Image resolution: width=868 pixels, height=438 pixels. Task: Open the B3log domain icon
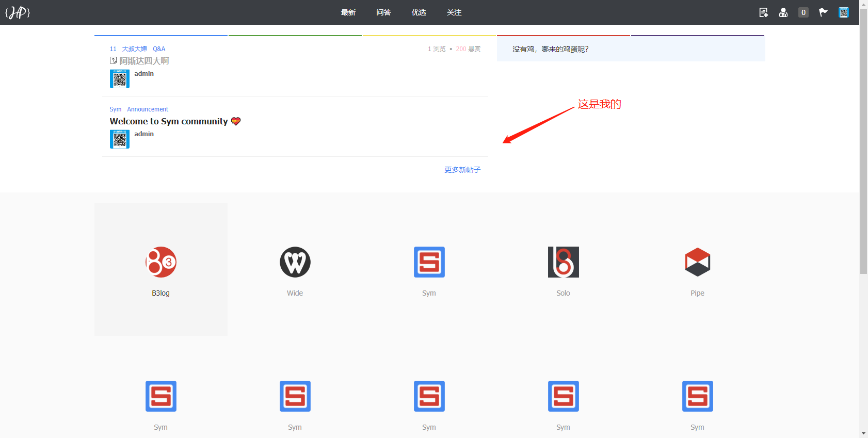pyautogui.click(x=161, y=262)
